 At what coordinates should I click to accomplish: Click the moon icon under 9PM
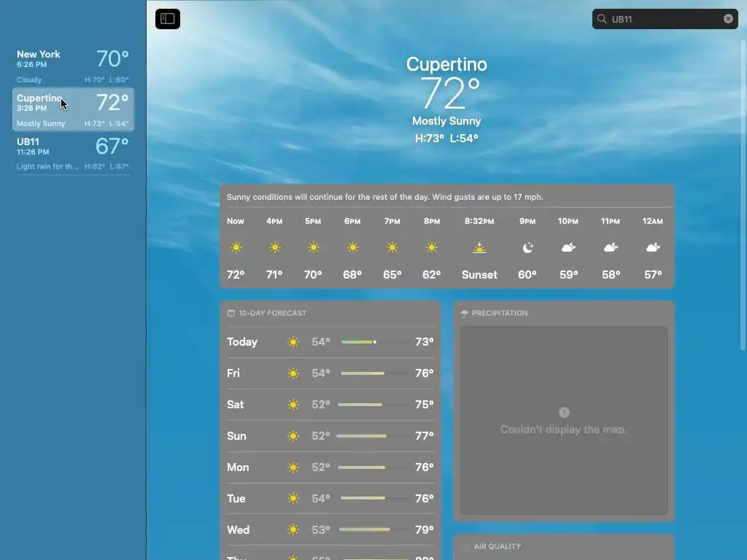pos(527,248)
